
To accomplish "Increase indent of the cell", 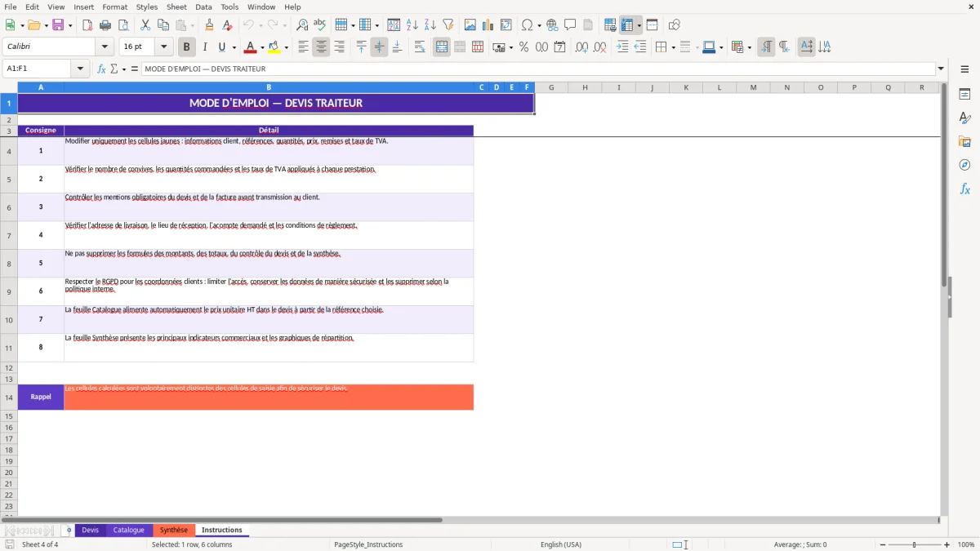I will click(622, 47).
